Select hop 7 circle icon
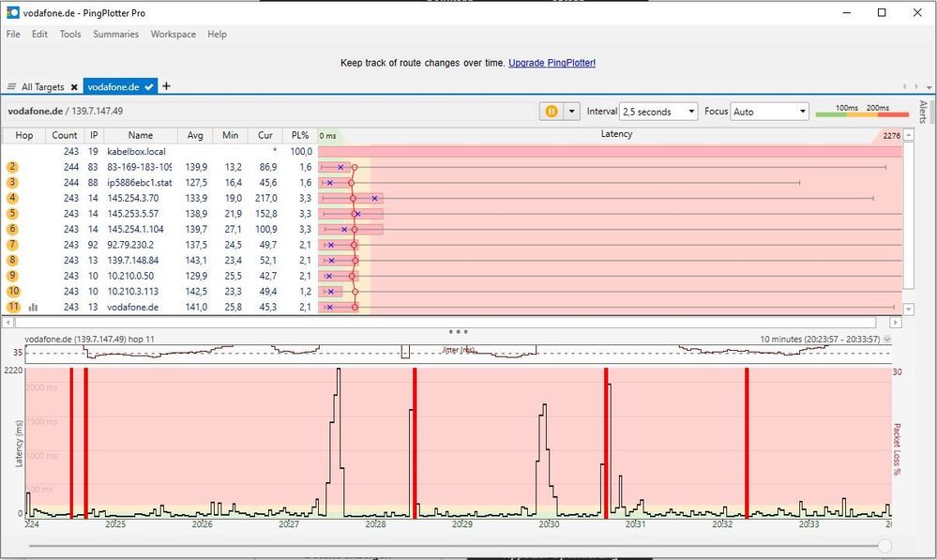The image size is (937, 560). coord(12,245)
